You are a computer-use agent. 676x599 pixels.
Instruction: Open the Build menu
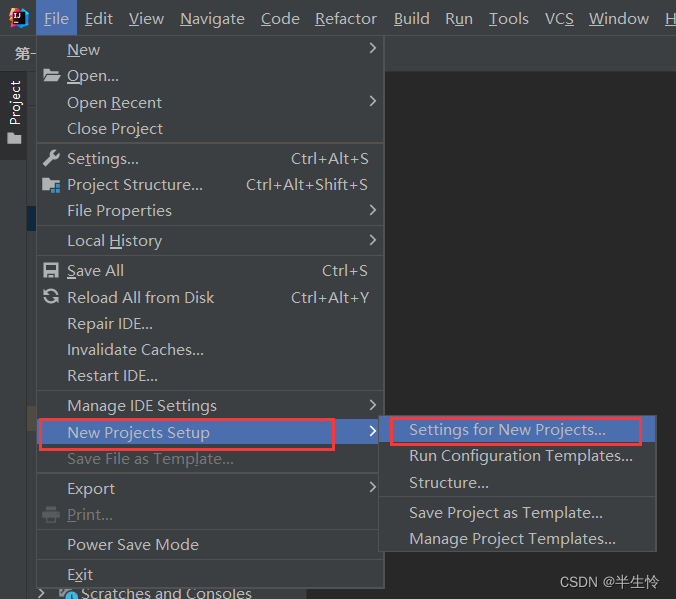[412, 19]
